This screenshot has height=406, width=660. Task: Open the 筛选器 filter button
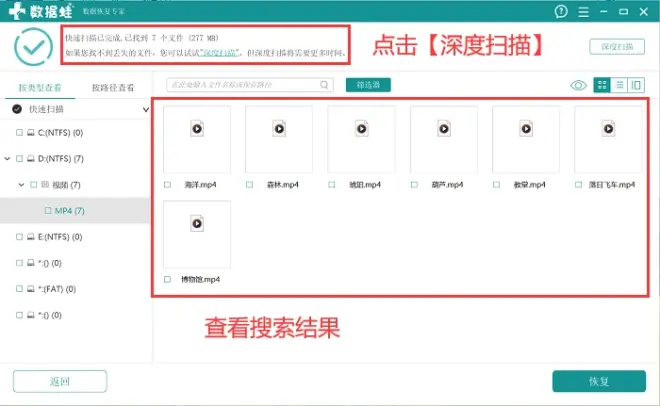tap(368, 85)
